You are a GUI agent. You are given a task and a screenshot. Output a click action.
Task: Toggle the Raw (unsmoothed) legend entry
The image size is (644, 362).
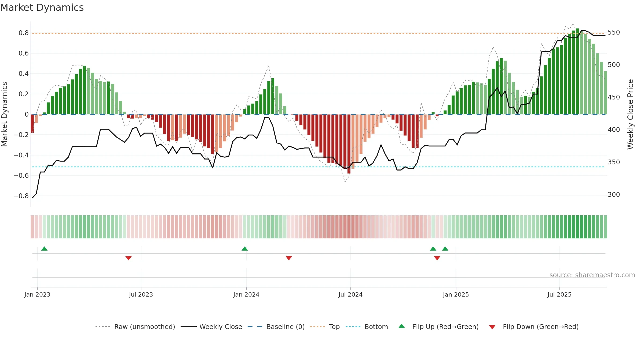coord(135,327)
